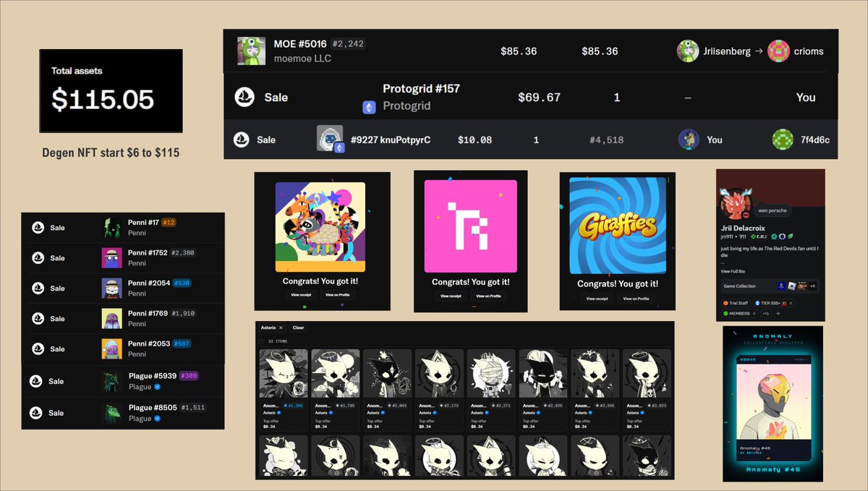Click the OpenSea icon beside Protogrid #157 Sale

244,97
